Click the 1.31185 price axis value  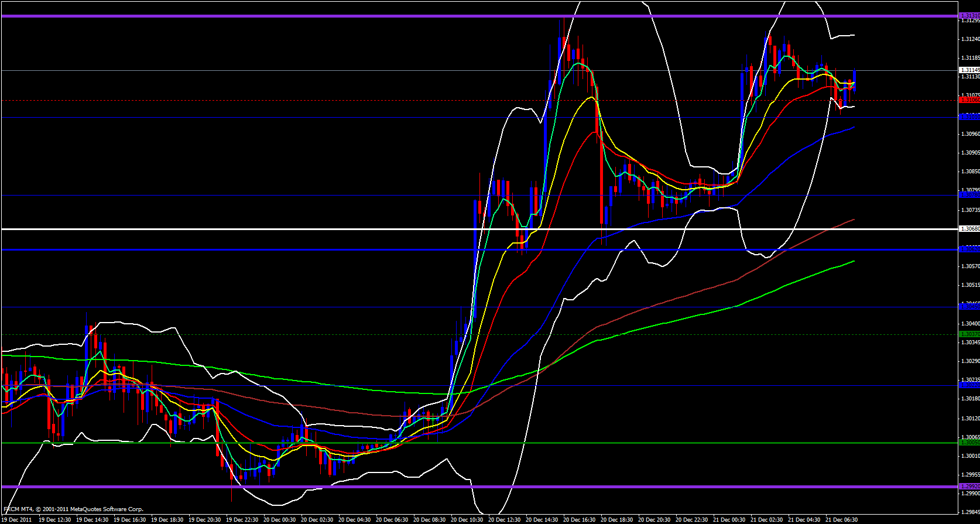pyautogui.click(x=970, y=58)
